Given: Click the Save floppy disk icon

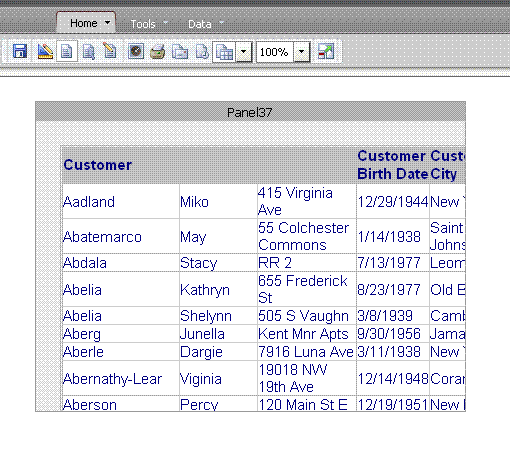Looking at the screenshot, I should [x=20, y=51].
